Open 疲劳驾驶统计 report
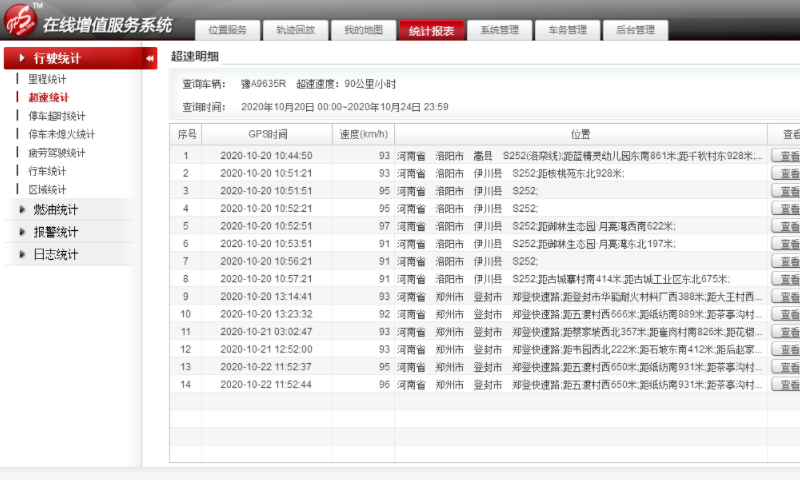Viewport: 800px width, 480px height. click(x=56, y=153)
